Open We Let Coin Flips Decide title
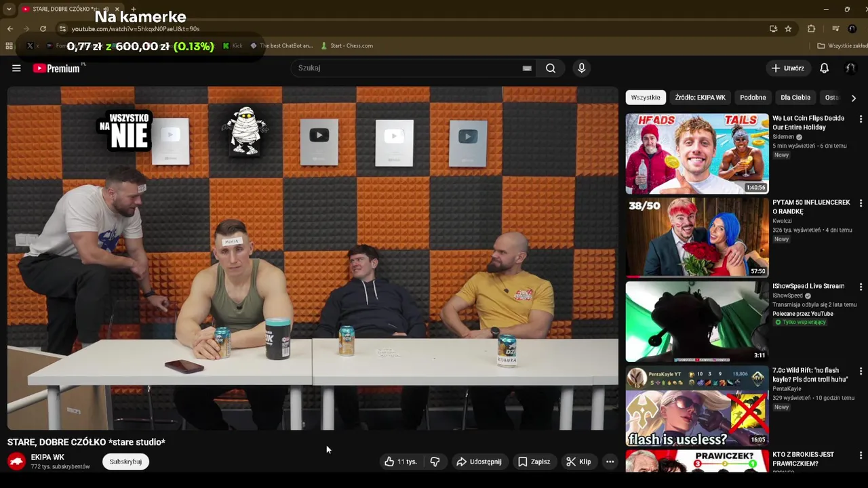The width and height of the screenshot is (868, 488). point(808,123)
